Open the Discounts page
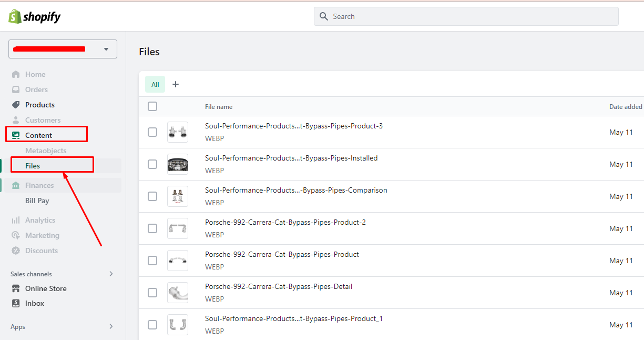This screenshot has width=644, height=340. pos(42,251)
